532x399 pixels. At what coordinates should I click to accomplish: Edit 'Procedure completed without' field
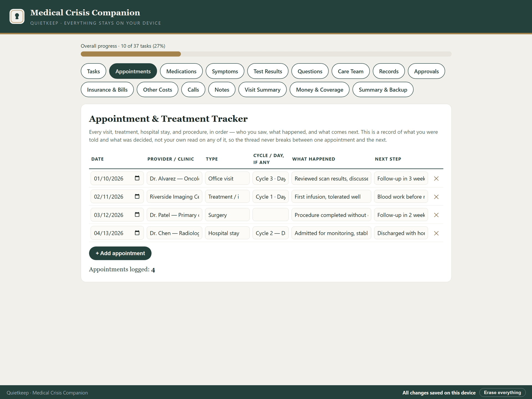click(x=331, y=215)
